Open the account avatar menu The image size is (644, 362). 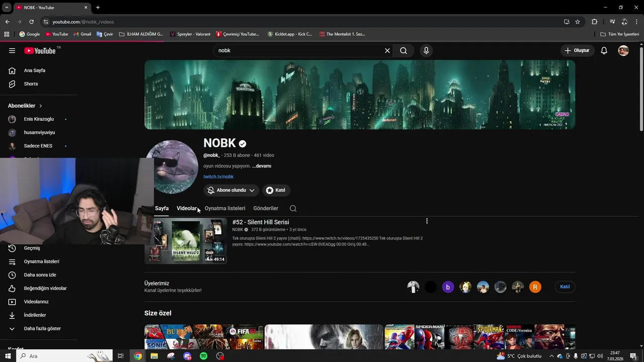click(x=623, y=50)
